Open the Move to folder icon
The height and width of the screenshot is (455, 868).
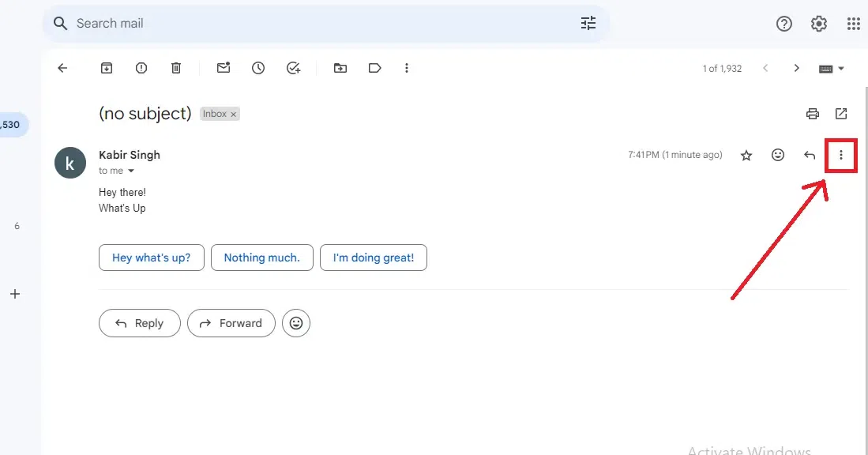click(x=340, y=69)
